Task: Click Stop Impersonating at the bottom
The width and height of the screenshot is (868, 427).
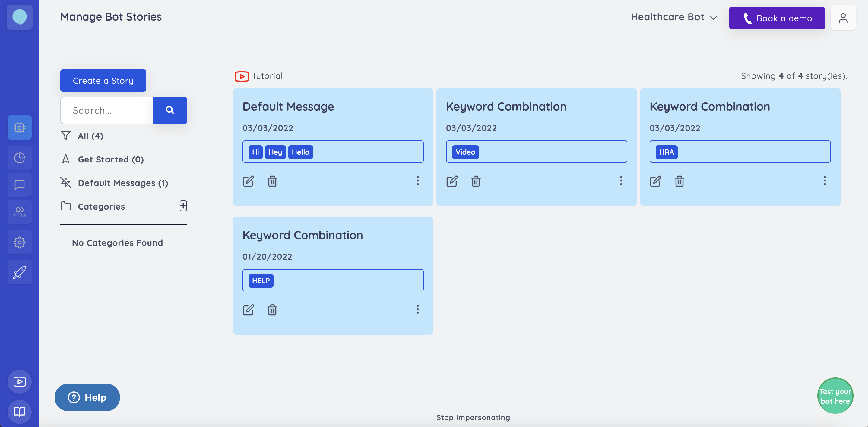Action: click(473, 417)
